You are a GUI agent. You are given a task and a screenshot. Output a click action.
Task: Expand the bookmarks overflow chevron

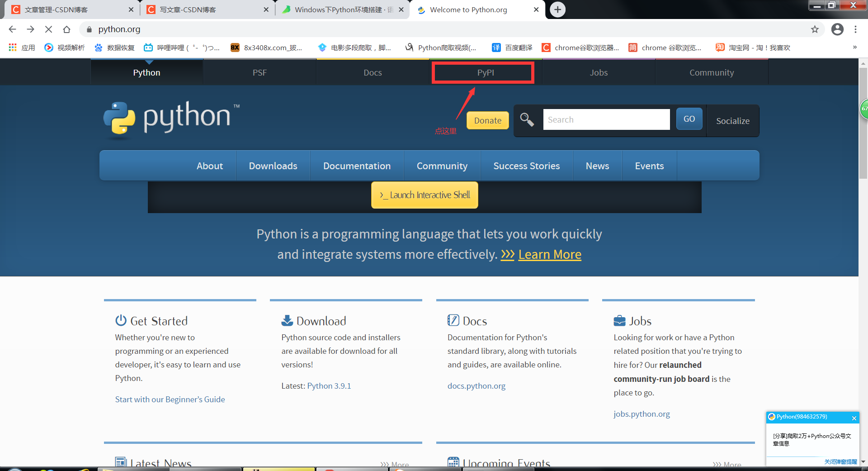pyautogui.click(x=854, y=47)
